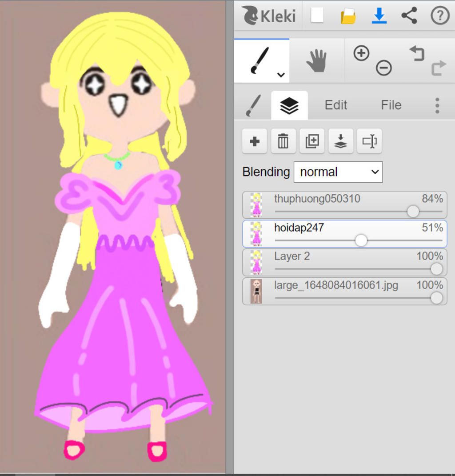Click the Layer 2 thumbnail

point(256,262)
